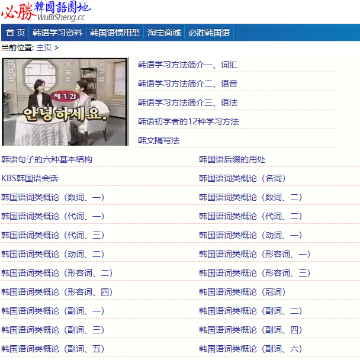The width and height of the screenshot is (360, 360).
Task: Open 韩国语词类概论（副词、二）
Action: pyautogui.click(x=251, y=312)
